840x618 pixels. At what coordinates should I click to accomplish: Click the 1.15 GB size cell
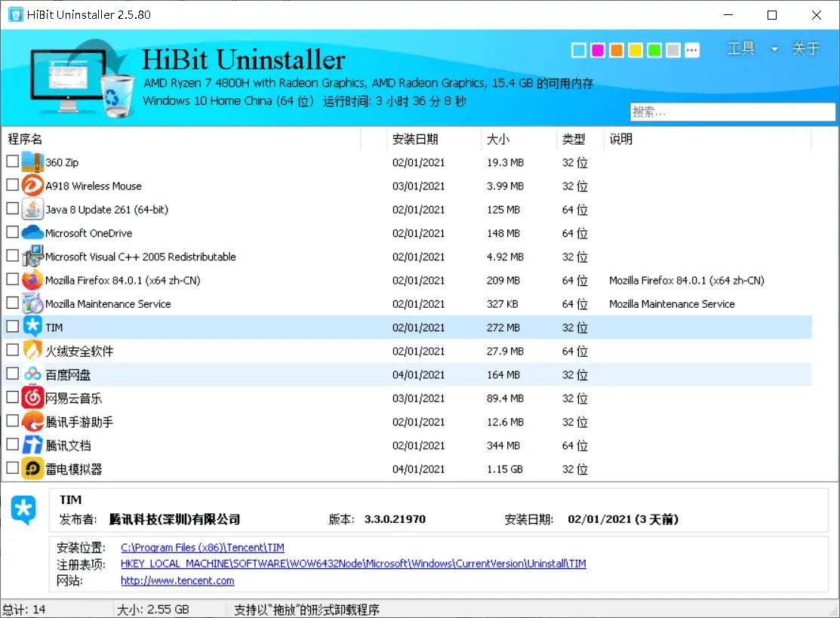[x=505, y=469]
